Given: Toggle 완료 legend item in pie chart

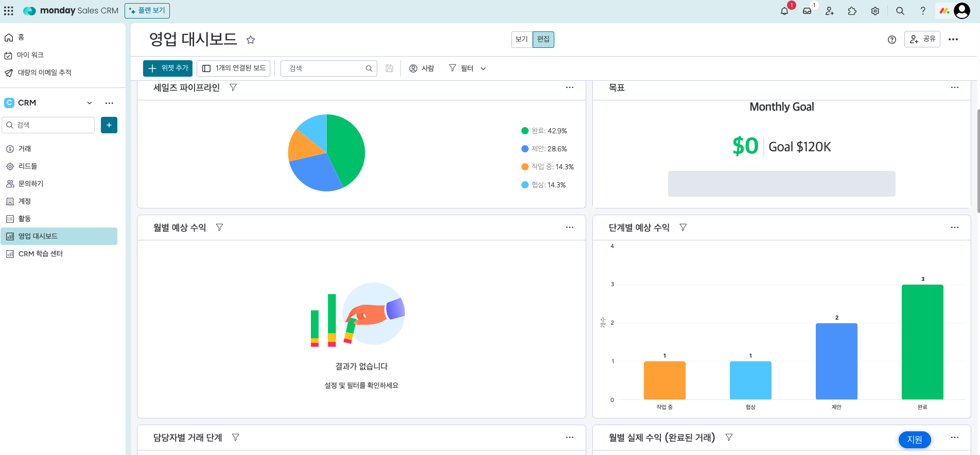Looking at the screenshot, I should 544,131.
